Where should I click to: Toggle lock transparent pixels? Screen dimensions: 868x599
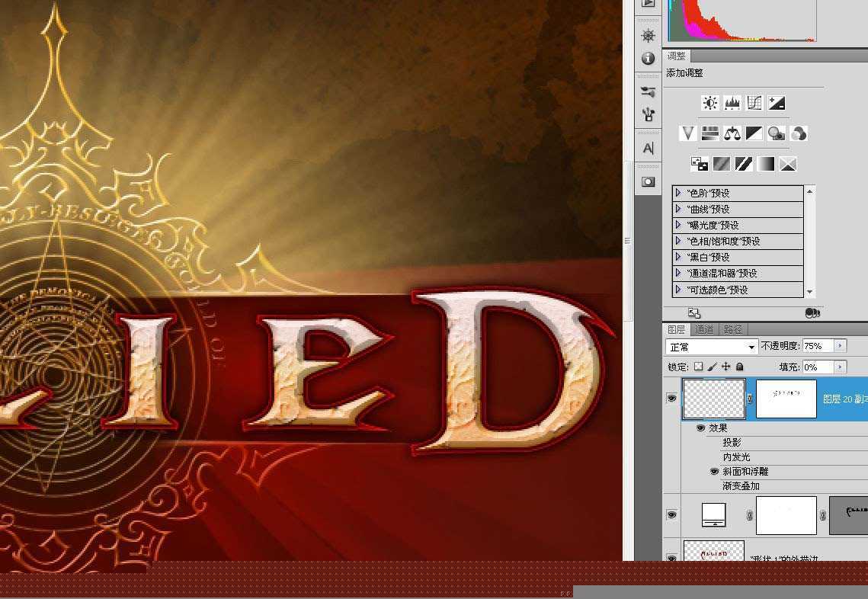click(699, 367)
